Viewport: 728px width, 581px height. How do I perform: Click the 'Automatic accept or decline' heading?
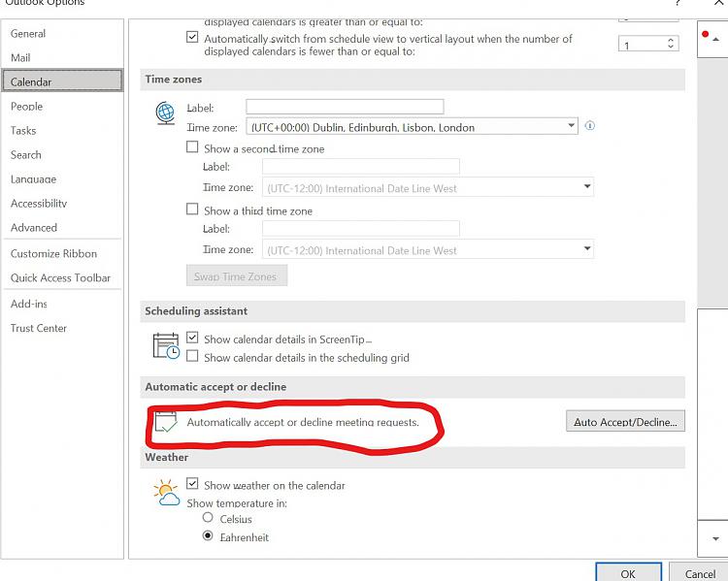pyautogui.click(x=215, y=387)
